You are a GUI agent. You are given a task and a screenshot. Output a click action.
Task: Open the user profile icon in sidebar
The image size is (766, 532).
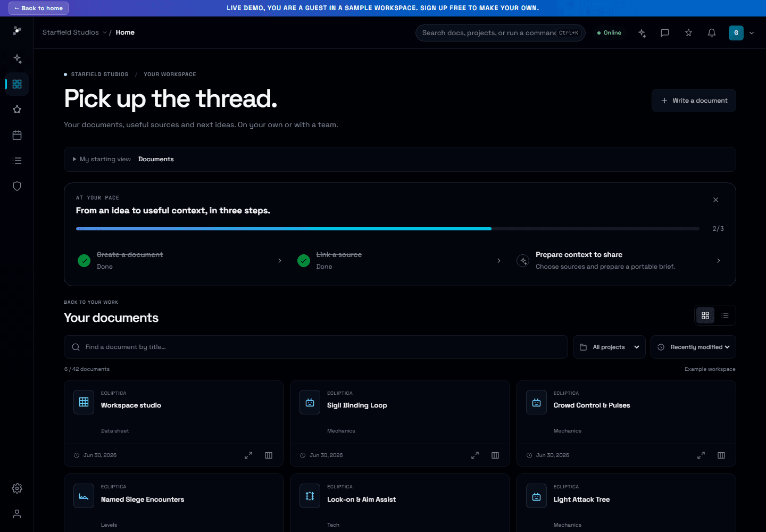point(17,514)
